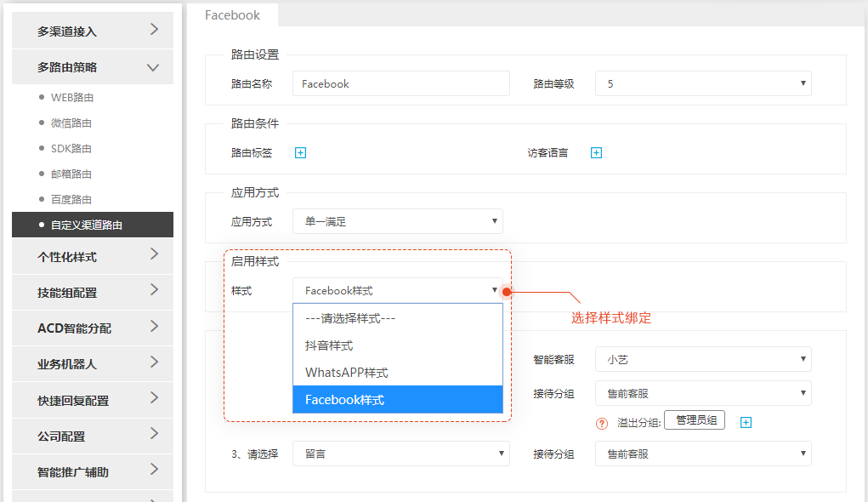Image resolution: width=868 pixels, height=502 pixels.
Task: Add 访客语言 with the plus icon
Action: (x=596, y=153)
